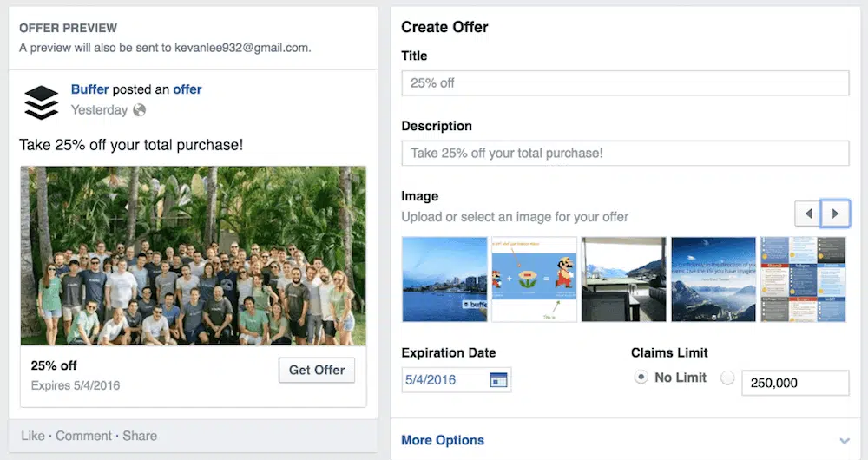Click Like under the offer preview
Screen dimensions: 868x460
32,436
